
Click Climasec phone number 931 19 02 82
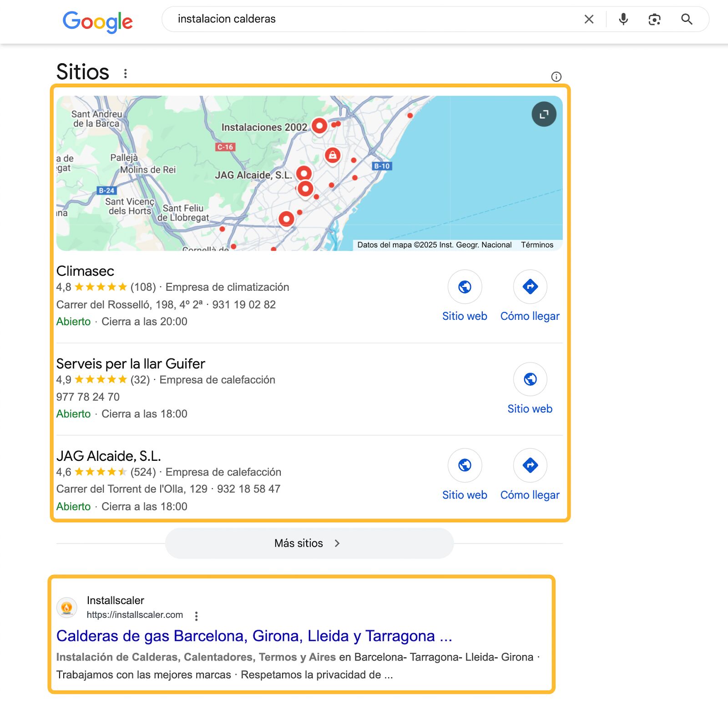click(244, 304)
